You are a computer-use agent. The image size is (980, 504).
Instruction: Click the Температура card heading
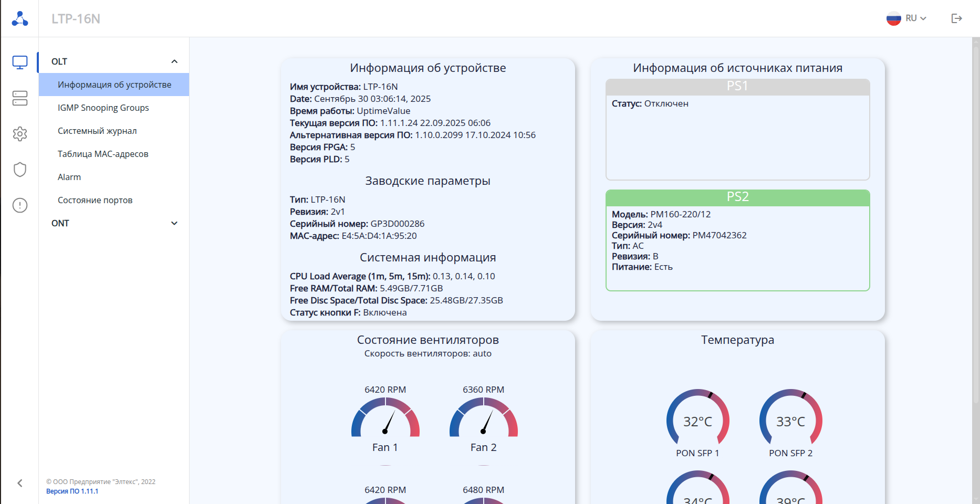coord(738,340)
